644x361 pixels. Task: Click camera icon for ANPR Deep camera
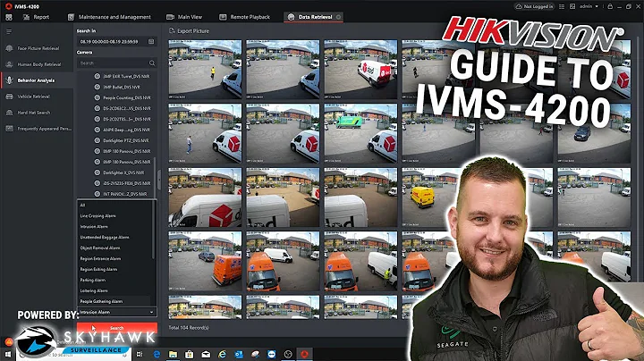pos(97,130)
